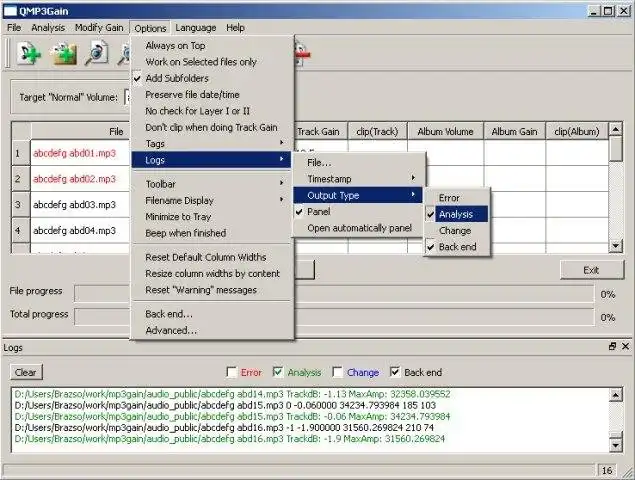Toggle the Back end checkbox in Logs panel
Image resolution: width=635 pixels, height=480 pixels.
(395, 372)
